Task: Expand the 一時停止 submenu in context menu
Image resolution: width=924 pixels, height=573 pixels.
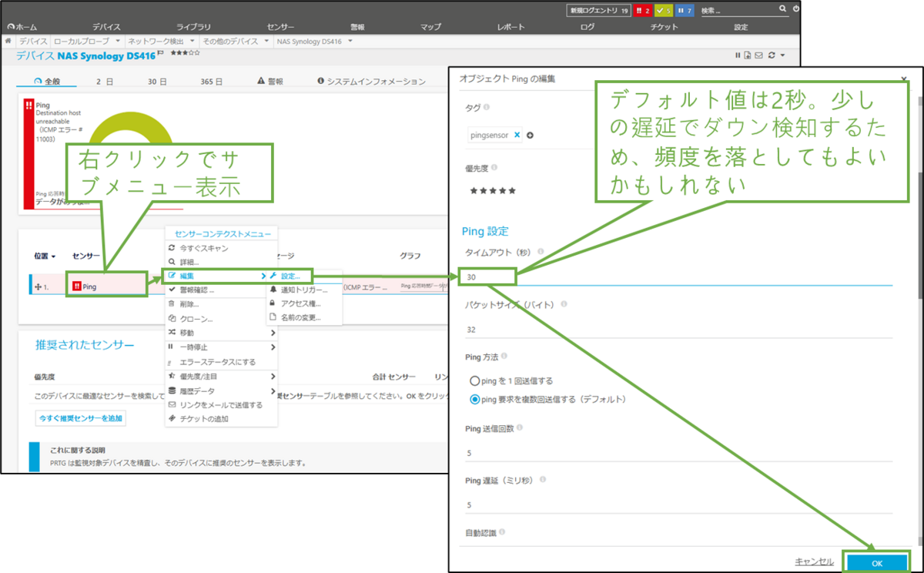Action: coord(273,347)
